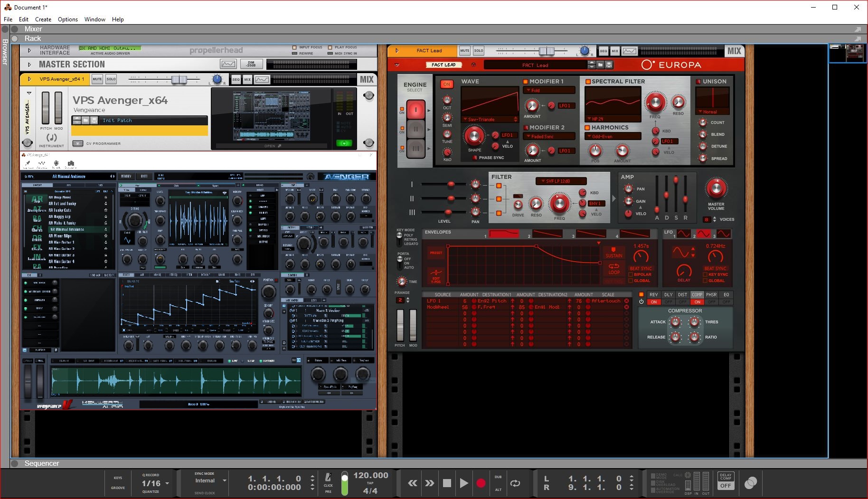Image resolution: width=868 pixels, height=499 pixels.
Task: Open the SVF LP 12dB filter type dropdown
Action: 561,181
